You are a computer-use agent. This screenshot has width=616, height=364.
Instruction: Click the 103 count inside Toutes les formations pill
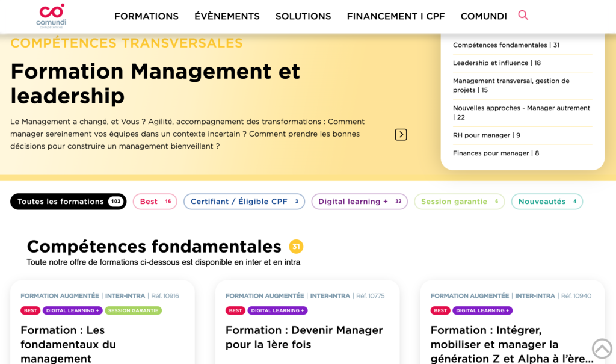pyautogui.click(x=115, y=202)
